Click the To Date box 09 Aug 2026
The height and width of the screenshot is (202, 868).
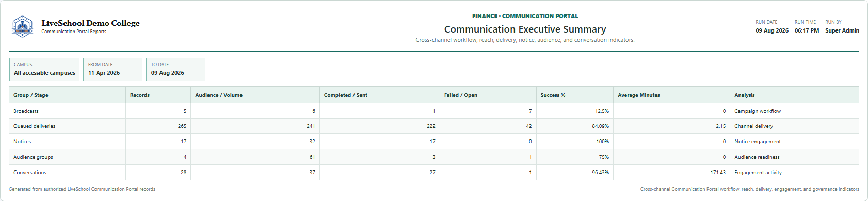click(176, 69)
